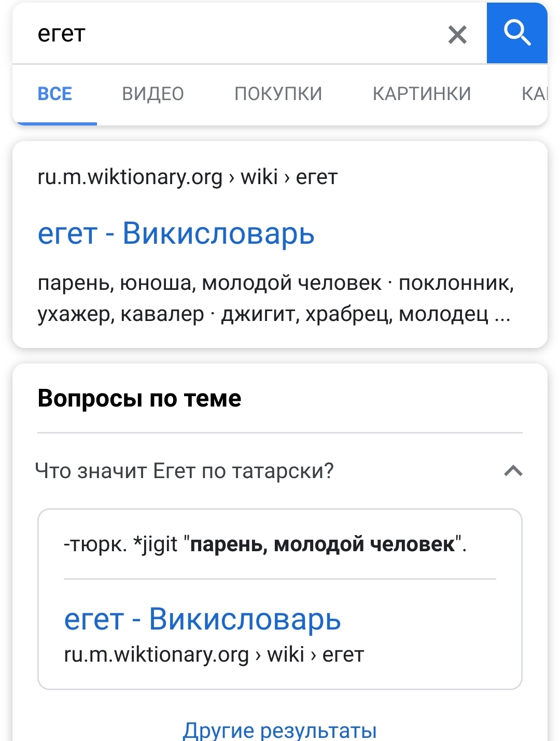
Task: Toggle the question 'Что значит Егет по татарски?'
Action: [185, 471]
